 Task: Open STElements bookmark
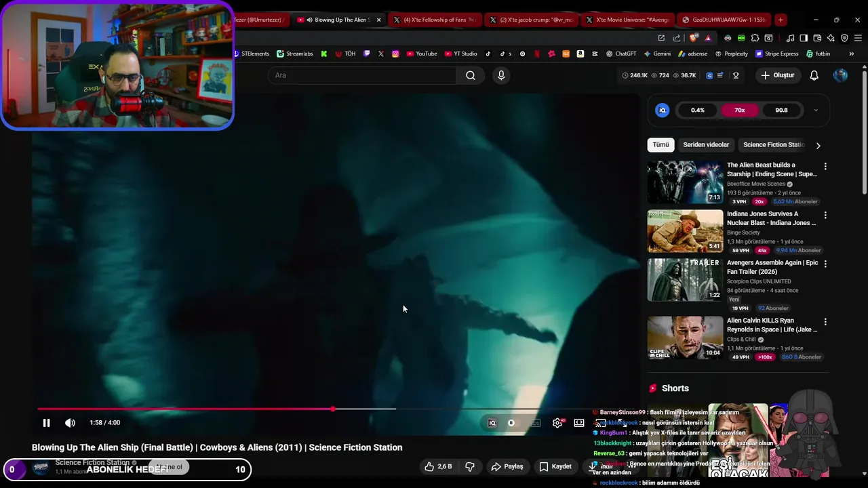pos(251,54)
